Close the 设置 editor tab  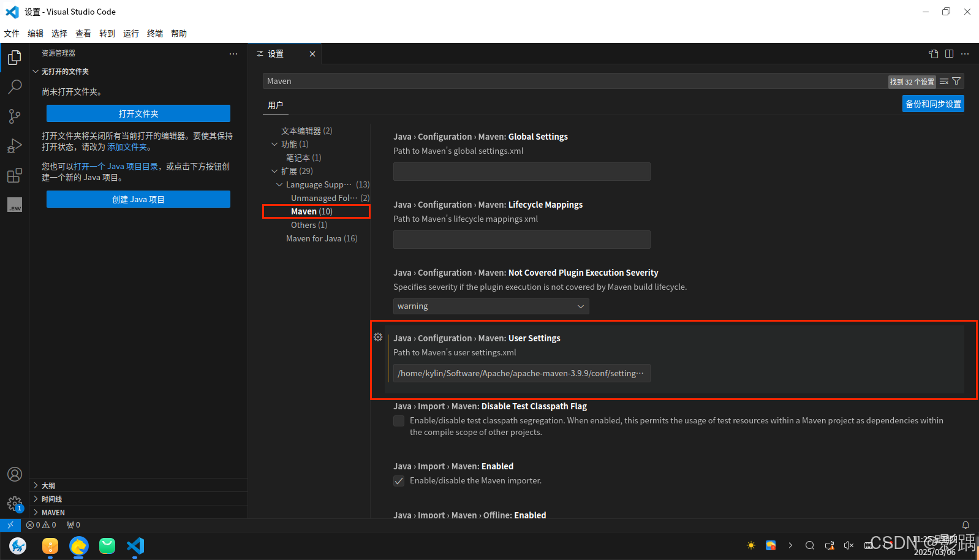point(312,54)
